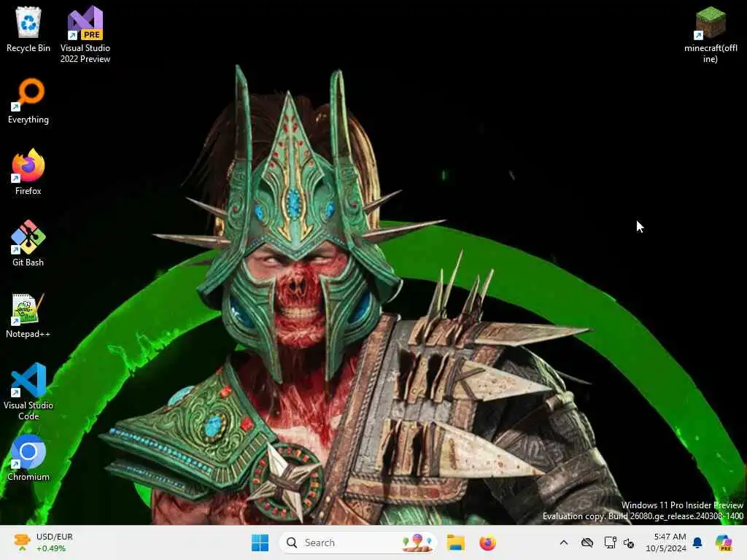The width and height of the screenshot is (747, 560).
Task: Show hidden system tray icons
Action: tap(564, 542)
